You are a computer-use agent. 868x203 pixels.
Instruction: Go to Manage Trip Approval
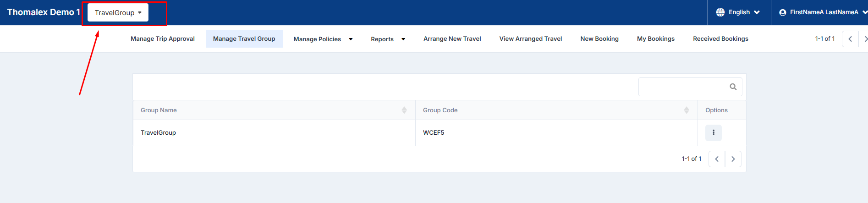(163, 39)
